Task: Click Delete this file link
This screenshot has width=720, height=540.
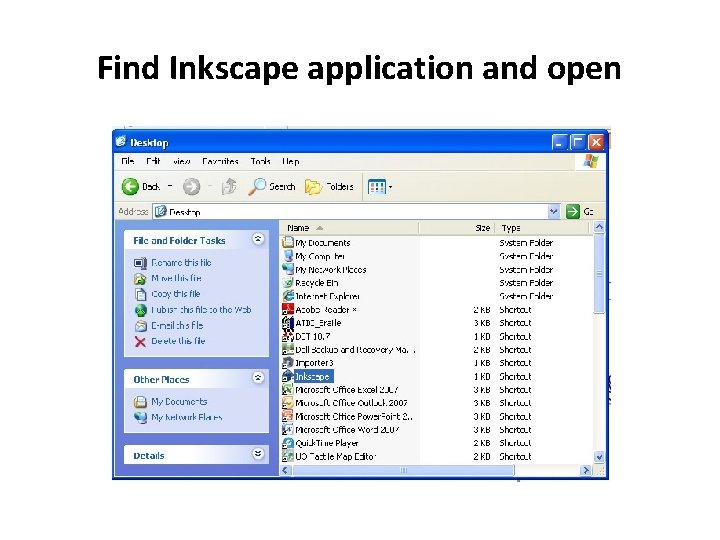Action: coord(178,341)
